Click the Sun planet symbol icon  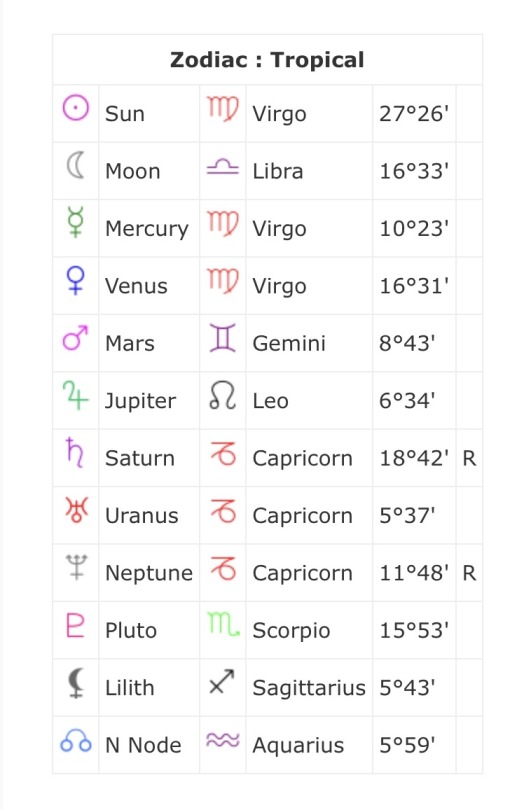(x=76, y=108)
